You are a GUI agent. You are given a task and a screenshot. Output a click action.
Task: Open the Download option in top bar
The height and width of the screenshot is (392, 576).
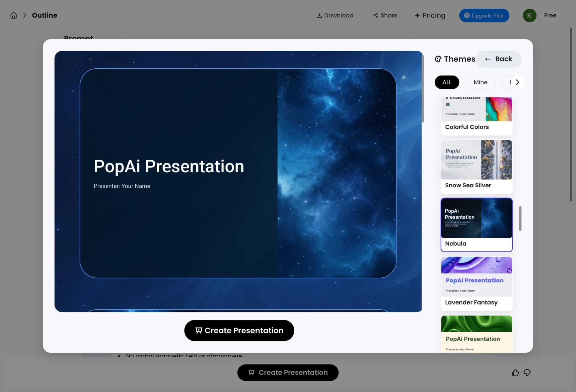335,15
